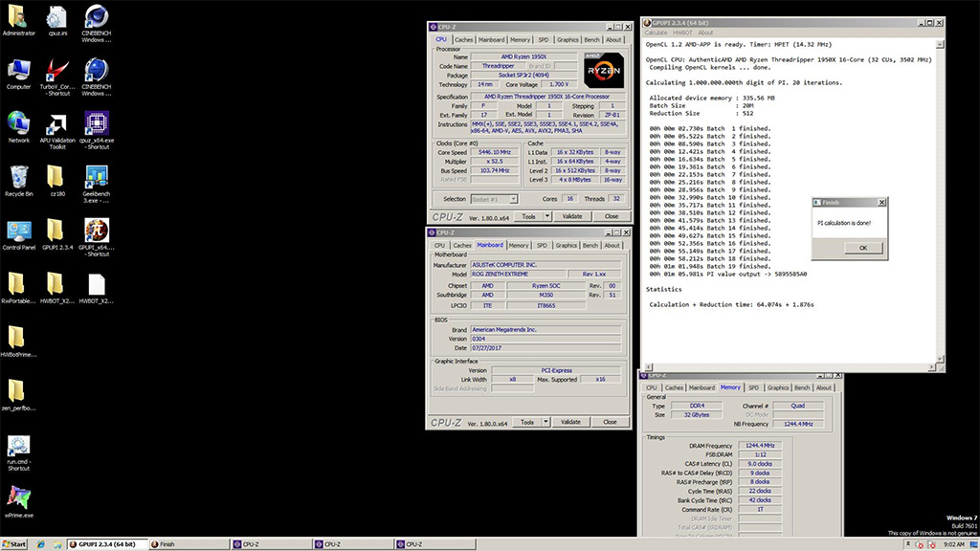Open the HWBotPrime folder icon
Viewport: 980px width, 551px height.
tap(18, 342)
